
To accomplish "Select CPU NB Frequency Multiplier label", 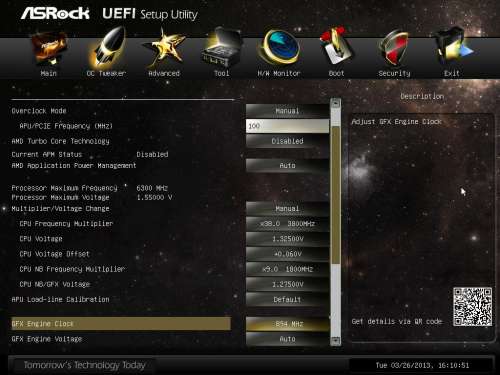I will point(72,269).
